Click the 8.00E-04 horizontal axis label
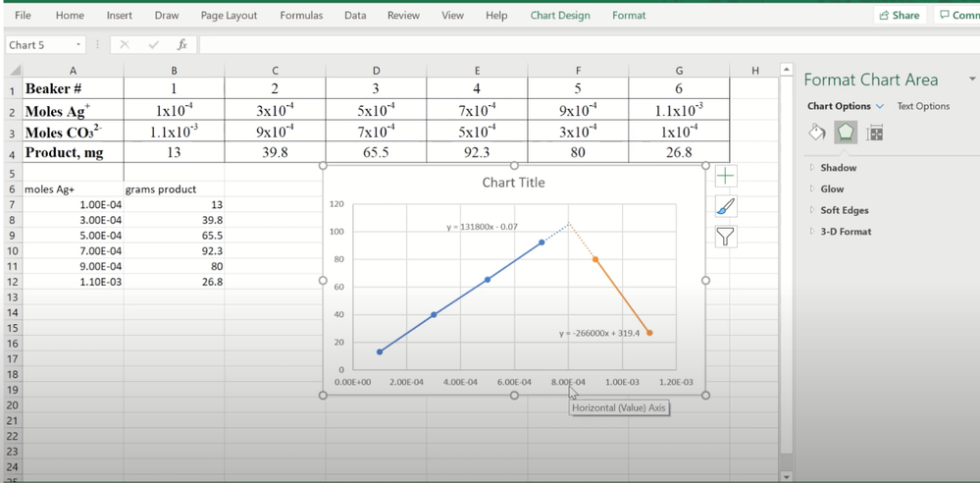The width and height of the screenshot is (980, 483). pos(568,382)
